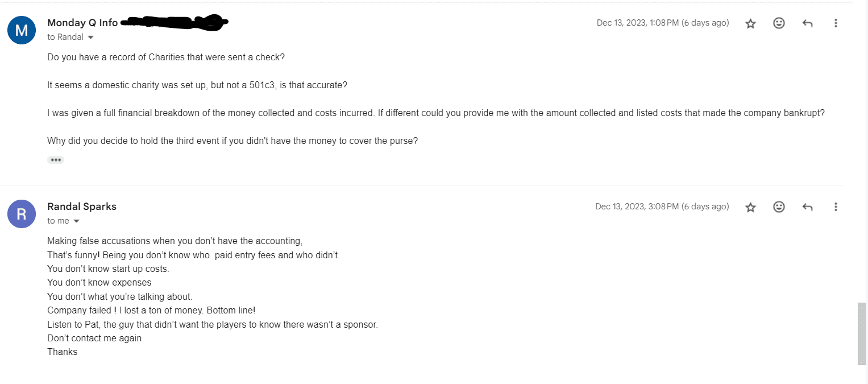
Task: Star the Monday Q Info email
Action: click(x=750, y=23)
